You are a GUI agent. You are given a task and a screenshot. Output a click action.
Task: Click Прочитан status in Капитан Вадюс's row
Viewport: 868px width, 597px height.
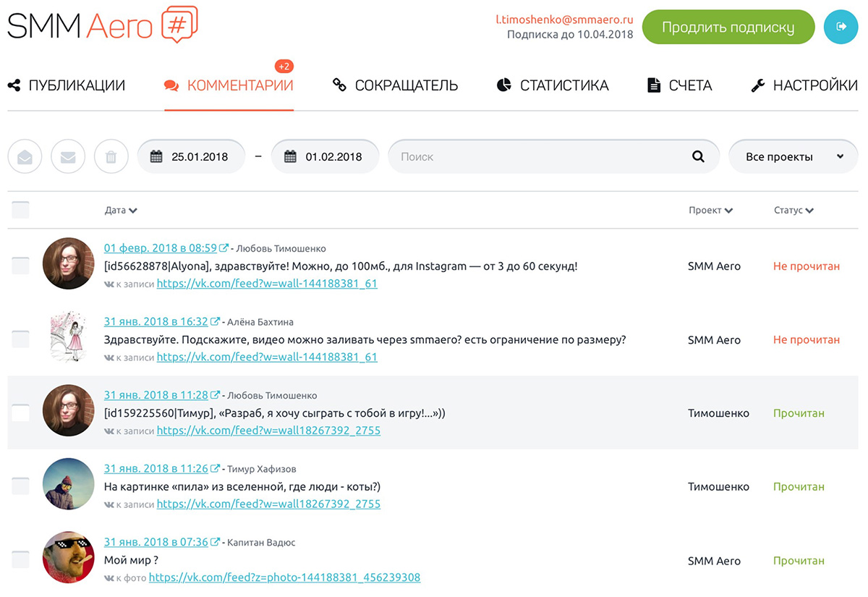(799, 561)
